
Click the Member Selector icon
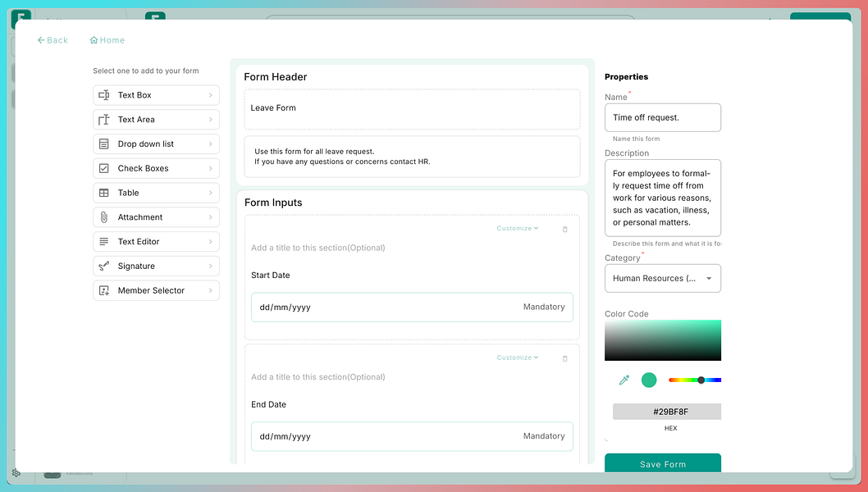point(103,290)
